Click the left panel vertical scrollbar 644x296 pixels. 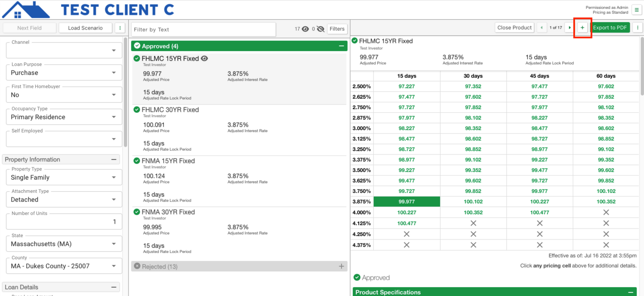pyautogui.click(x=126, y=92)
